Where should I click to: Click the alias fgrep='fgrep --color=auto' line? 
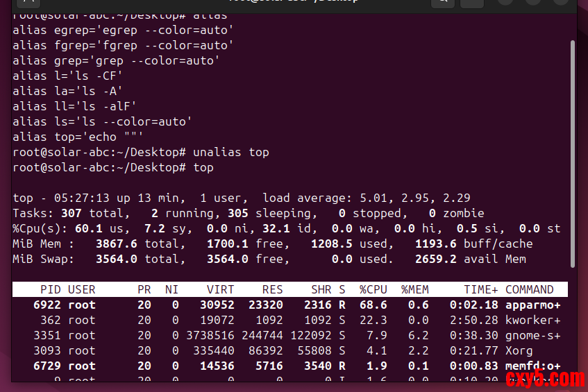[123, 46]
